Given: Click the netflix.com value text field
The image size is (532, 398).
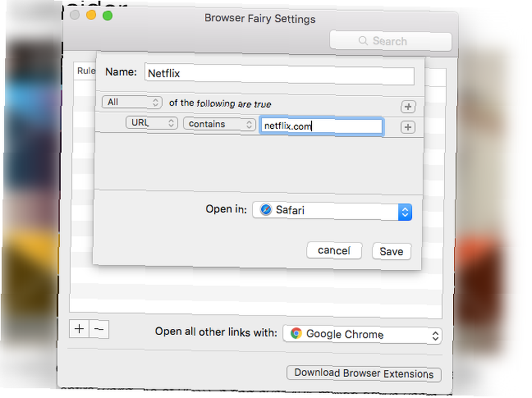Looking at the screenshot, I should click(x=321, y=126).
